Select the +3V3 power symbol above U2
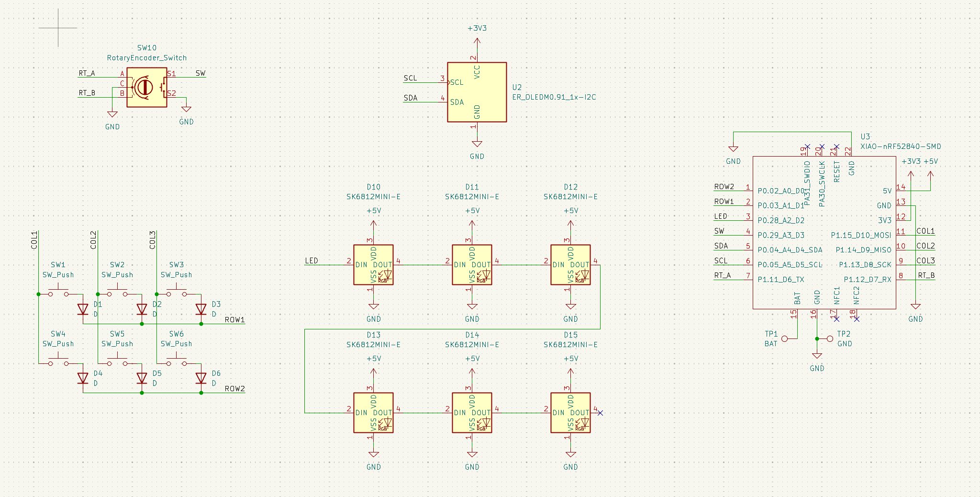 pos(477,42)
